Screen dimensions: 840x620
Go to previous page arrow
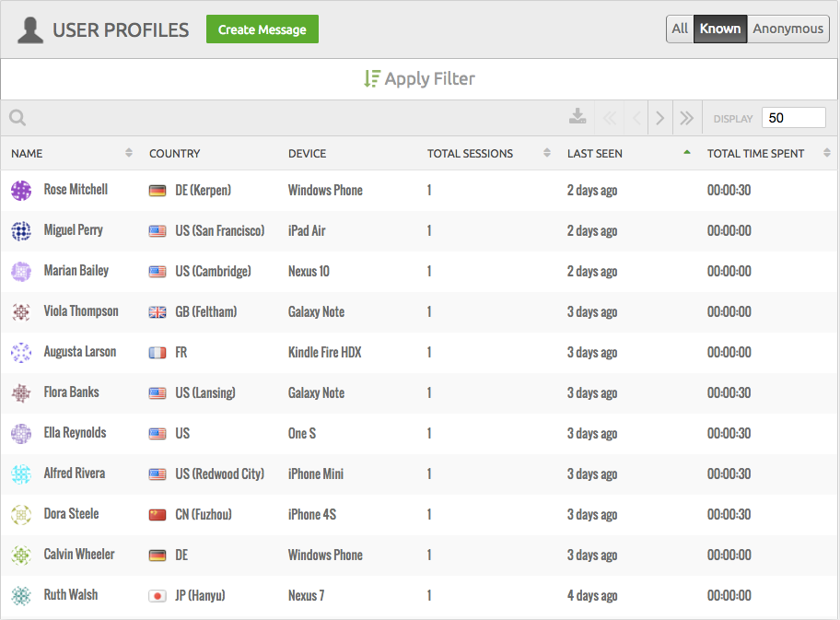coord(636,118)
